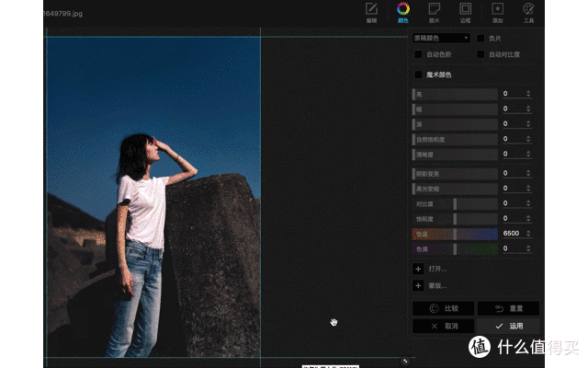
Task: Click the 重置 reset button
Action: pyautogui.click(x=508, y=308)
